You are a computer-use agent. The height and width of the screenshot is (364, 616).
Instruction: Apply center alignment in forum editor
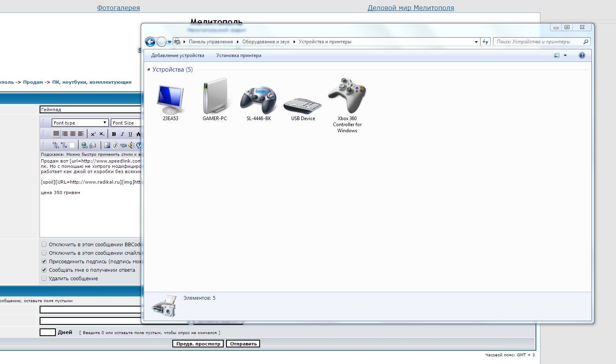pos(73,134)
